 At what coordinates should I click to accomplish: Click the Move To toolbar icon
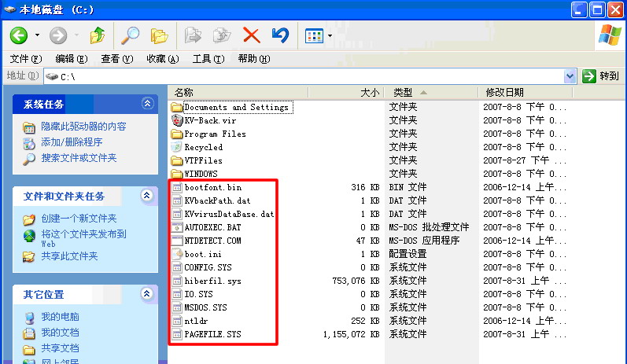click(193, 35)
